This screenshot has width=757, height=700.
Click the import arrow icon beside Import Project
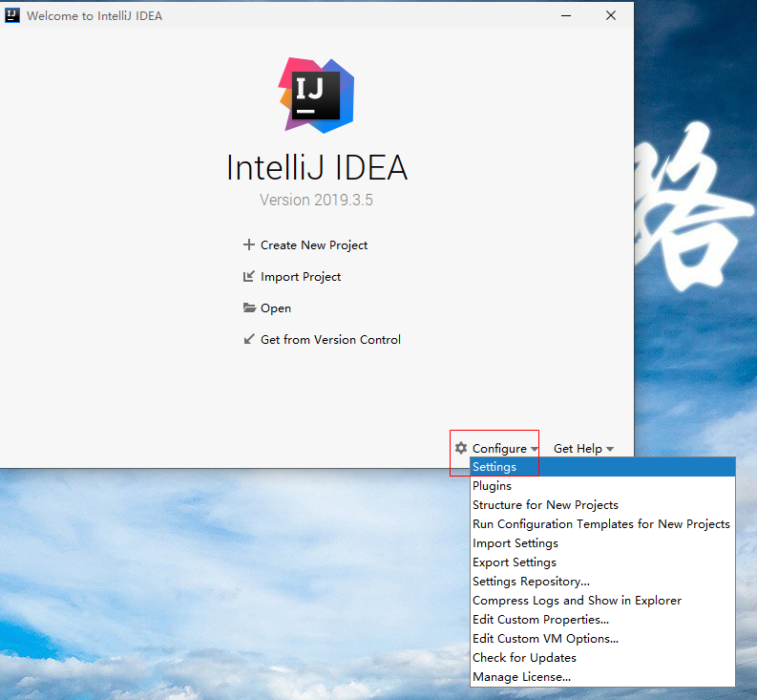coord(248,276)
